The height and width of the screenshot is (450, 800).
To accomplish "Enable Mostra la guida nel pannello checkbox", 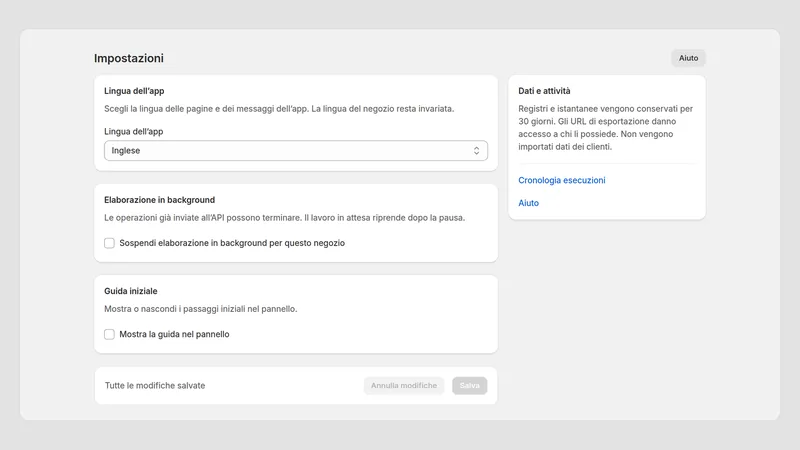I will click(109, 334).
